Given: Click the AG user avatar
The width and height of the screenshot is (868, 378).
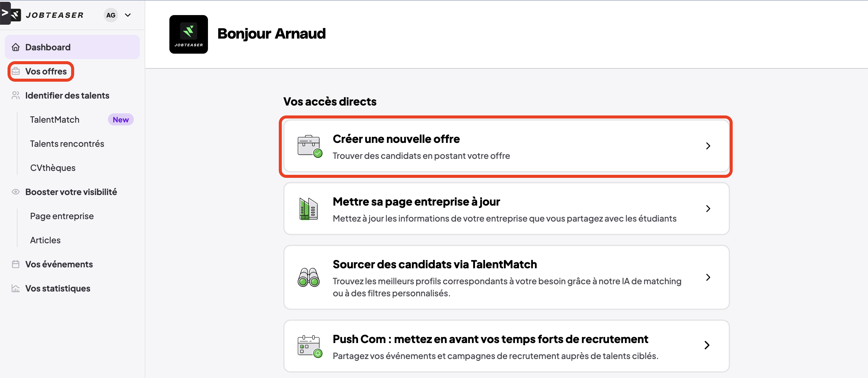Looking at the screenshot, I should tap(111, 15).
